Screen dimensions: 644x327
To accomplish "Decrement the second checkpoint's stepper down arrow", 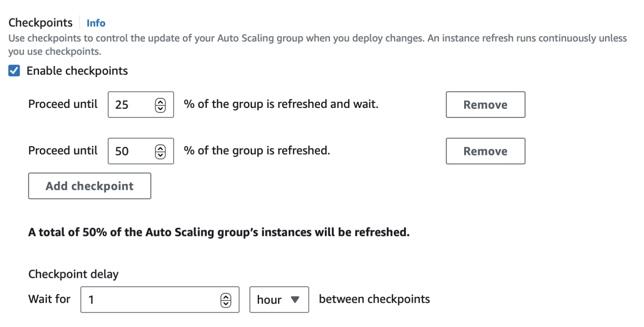I will click(x=161, y=154).
